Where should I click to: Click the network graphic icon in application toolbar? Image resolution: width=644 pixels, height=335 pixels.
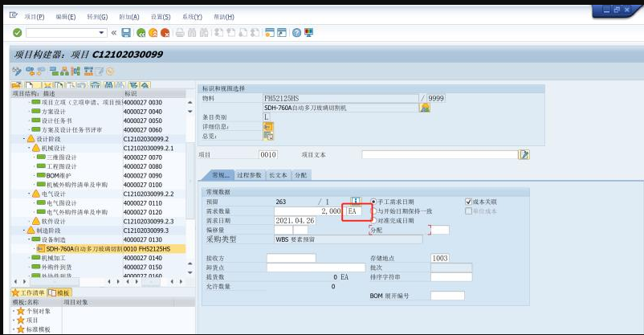pyautogui.click(x=75, y=71)
